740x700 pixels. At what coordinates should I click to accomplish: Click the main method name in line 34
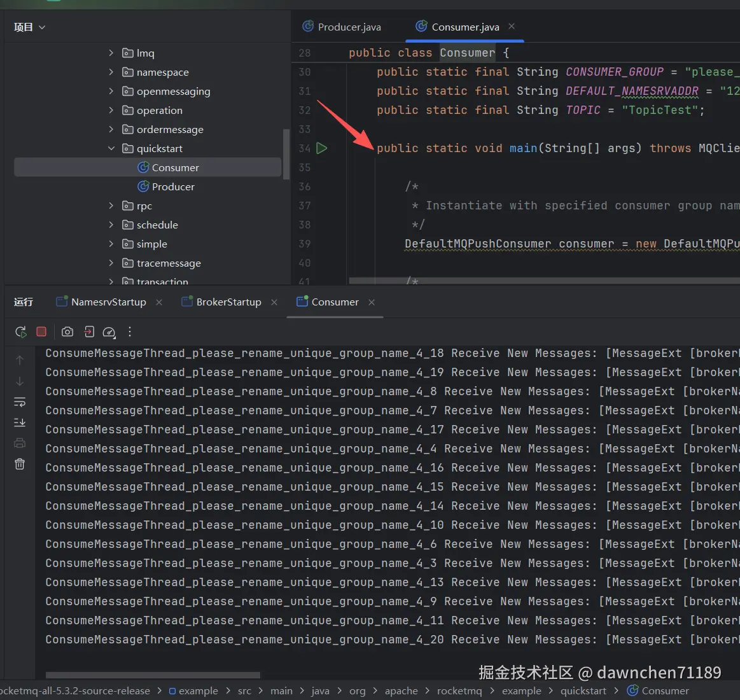click(524, 148)
